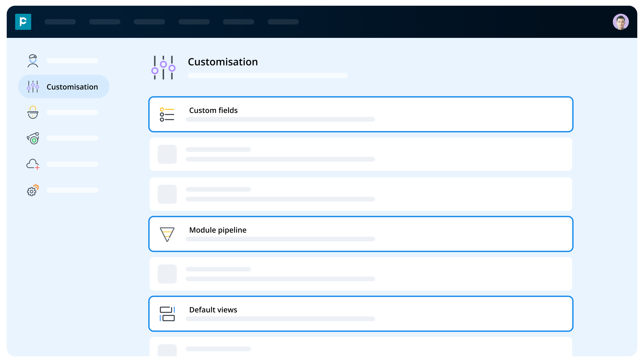Click the profile avatar top right
The height and width of the screenshot is (362, 644).
[x=621, y=21]
